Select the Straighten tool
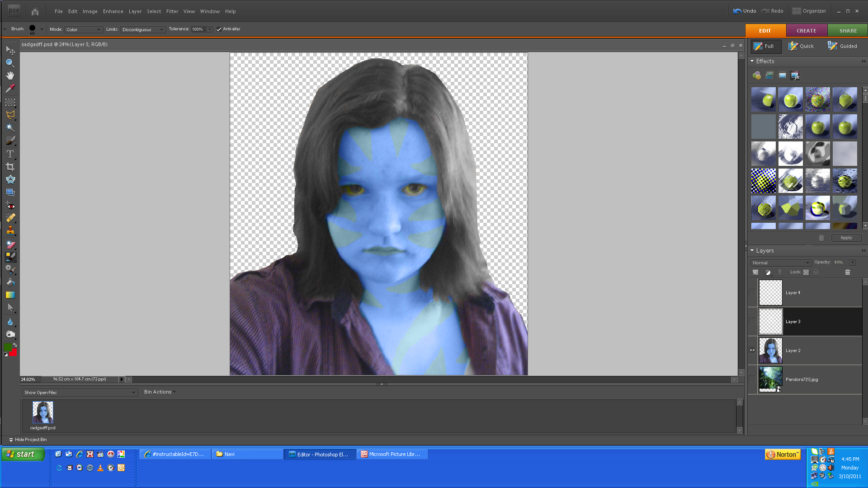 coord(10,192)
